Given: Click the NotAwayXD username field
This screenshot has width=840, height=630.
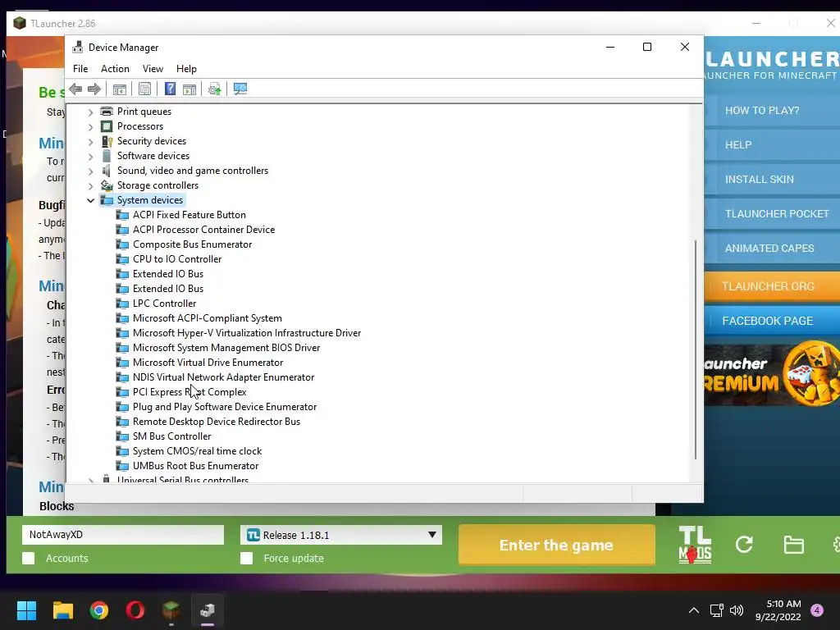Looking at the screenshot, I should click(x=123, y=535).
